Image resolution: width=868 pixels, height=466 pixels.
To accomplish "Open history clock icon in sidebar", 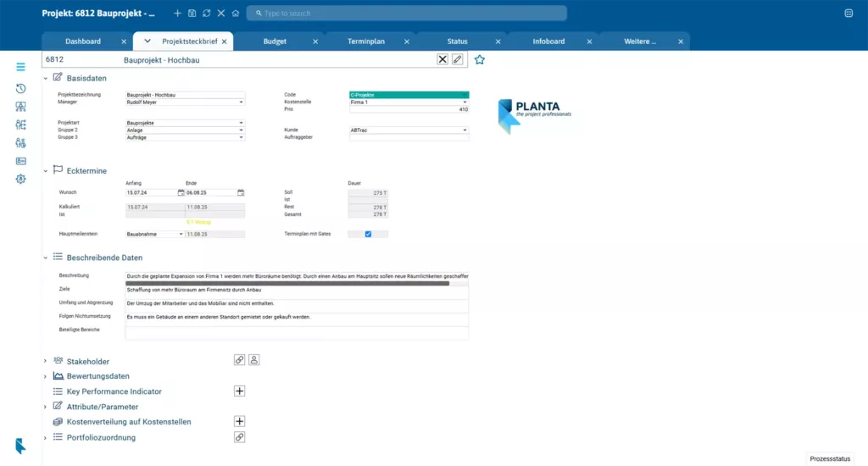I will pos(20,89).
